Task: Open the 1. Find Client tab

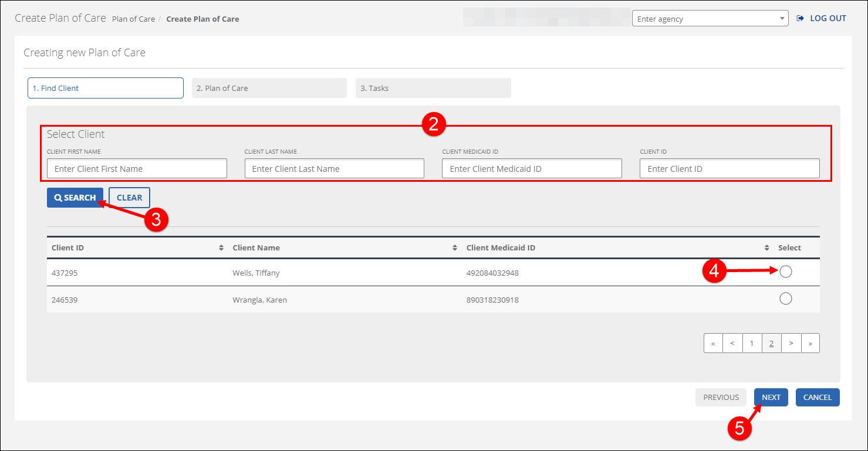Action: [106, 88]
